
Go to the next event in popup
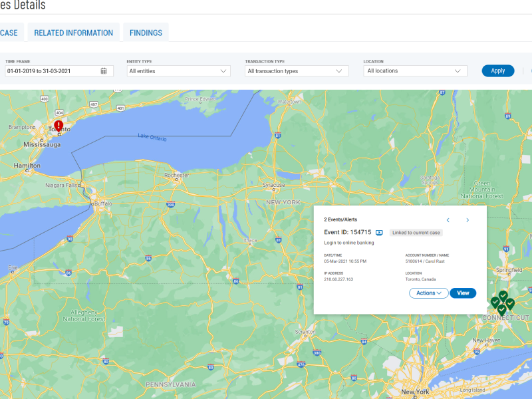pyautogui.click(x=467, y=220)
